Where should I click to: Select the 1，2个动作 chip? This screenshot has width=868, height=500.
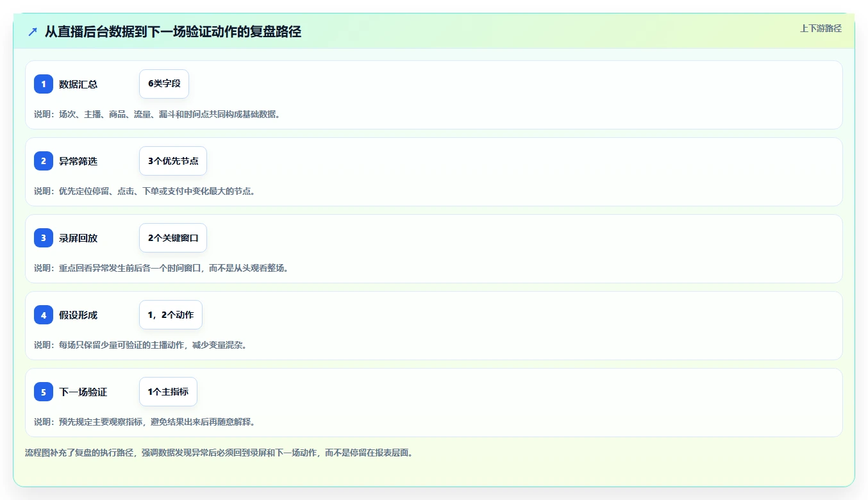[171, 315]
